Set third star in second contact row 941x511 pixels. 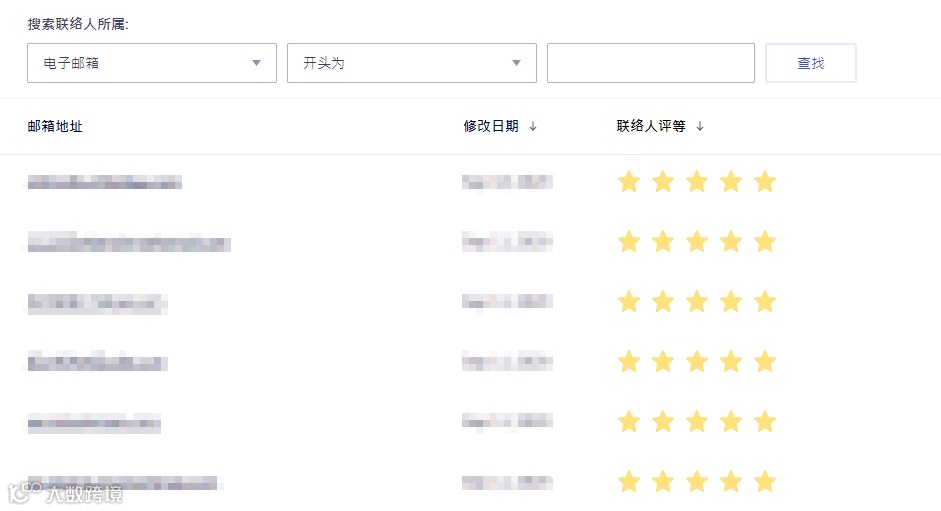(696, 241)
